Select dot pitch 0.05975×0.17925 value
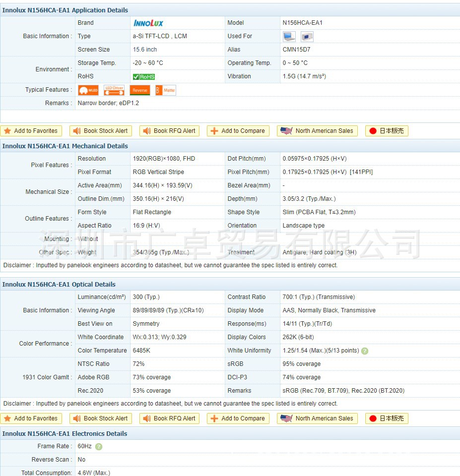 pyautogui.click(x=315, y=159)
